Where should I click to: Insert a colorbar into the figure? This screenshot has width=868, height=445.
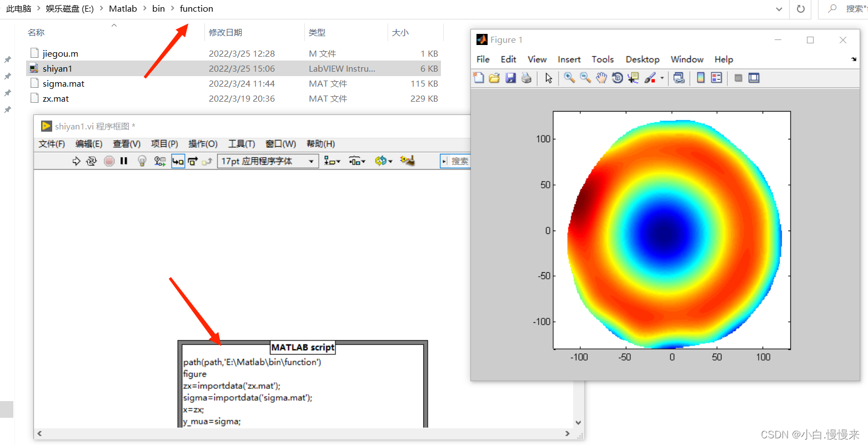coord(701,78)
